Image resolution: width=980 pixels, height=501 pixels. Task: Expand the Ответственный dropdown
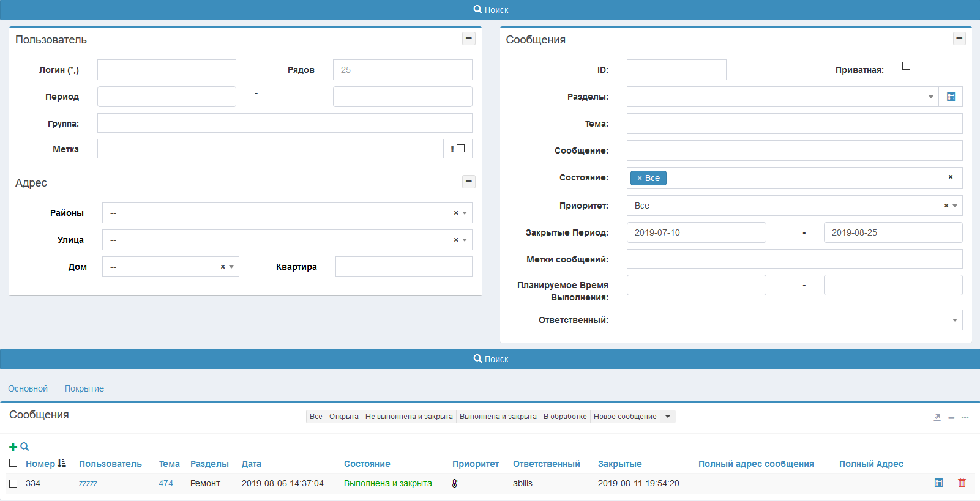tap(794, 320)
